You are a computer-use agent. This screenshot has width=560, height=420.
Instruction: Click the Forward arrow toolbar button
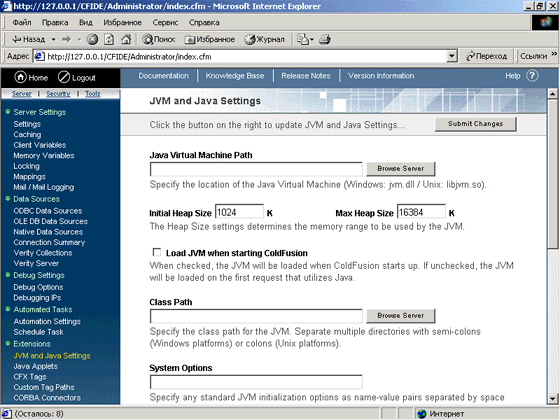(x=66, y=39)
